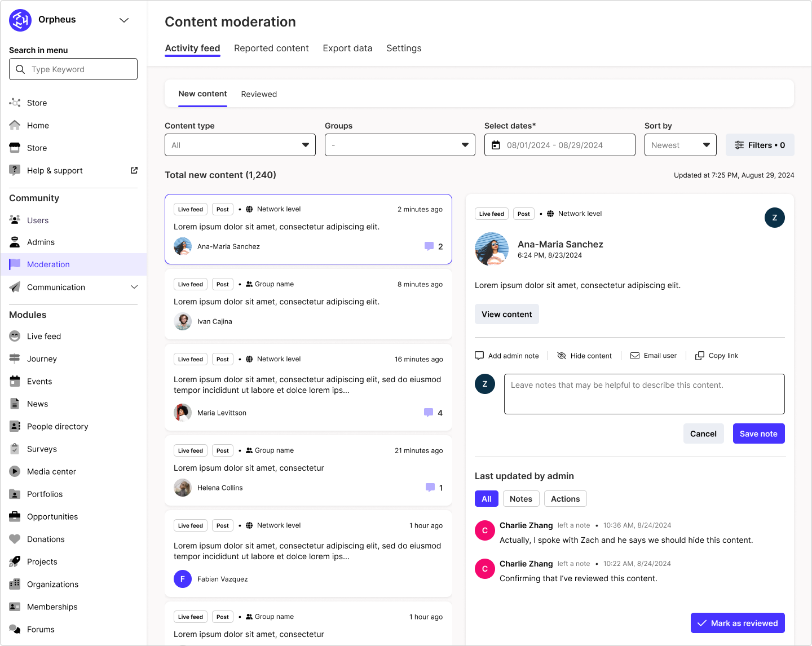812x646 pixels.
Task: Open the Sort by Newest dropdown
Action: click(680, 145)
